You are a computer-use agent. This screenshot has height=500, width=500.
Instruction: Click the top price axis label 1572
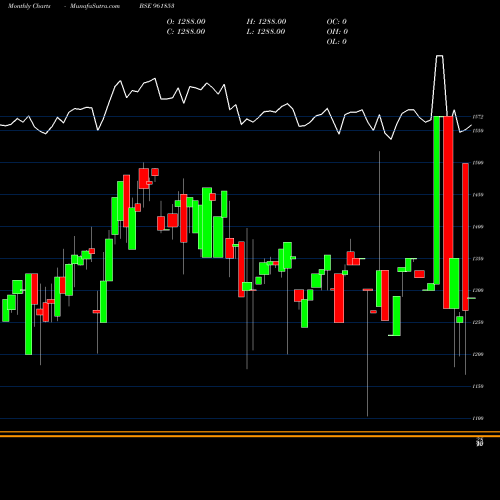478,117
